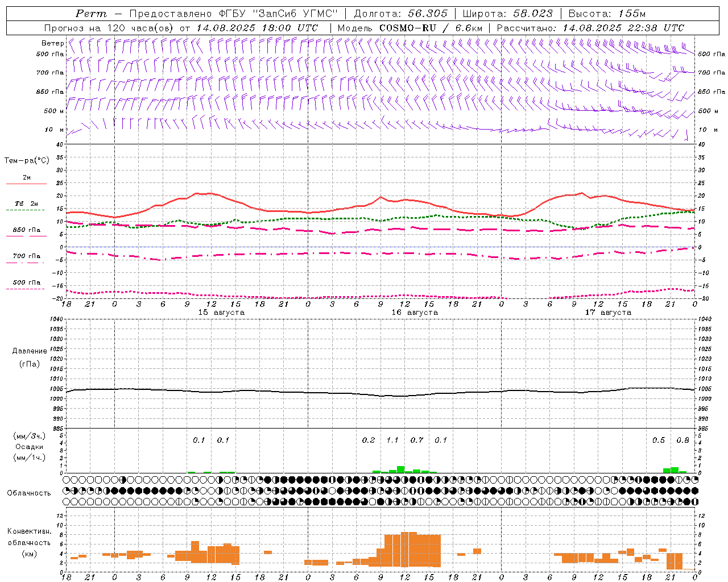Click the green dashed legend line under 'Td 2м'
The width and height of the screenshot is (728, 582).
point(25,210)
